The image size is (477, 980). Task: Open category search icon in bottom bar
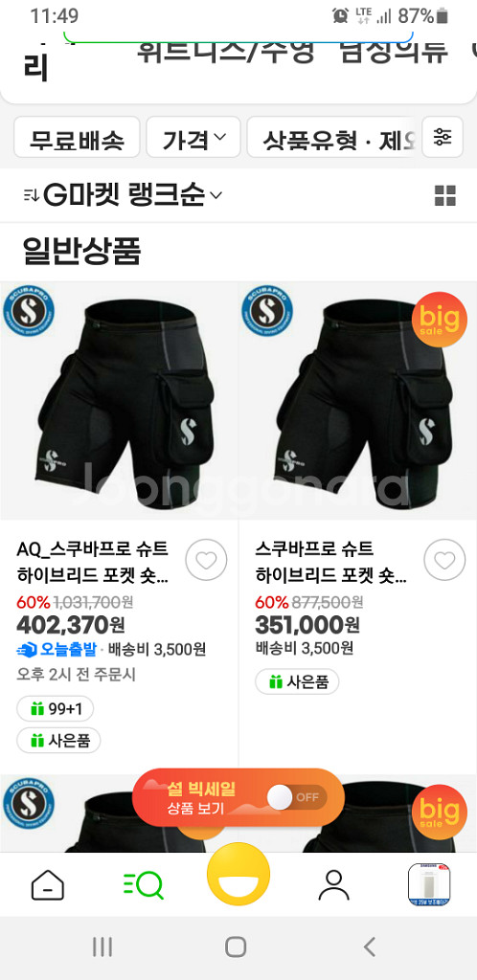pyautogui.click(x=144, y=885)
